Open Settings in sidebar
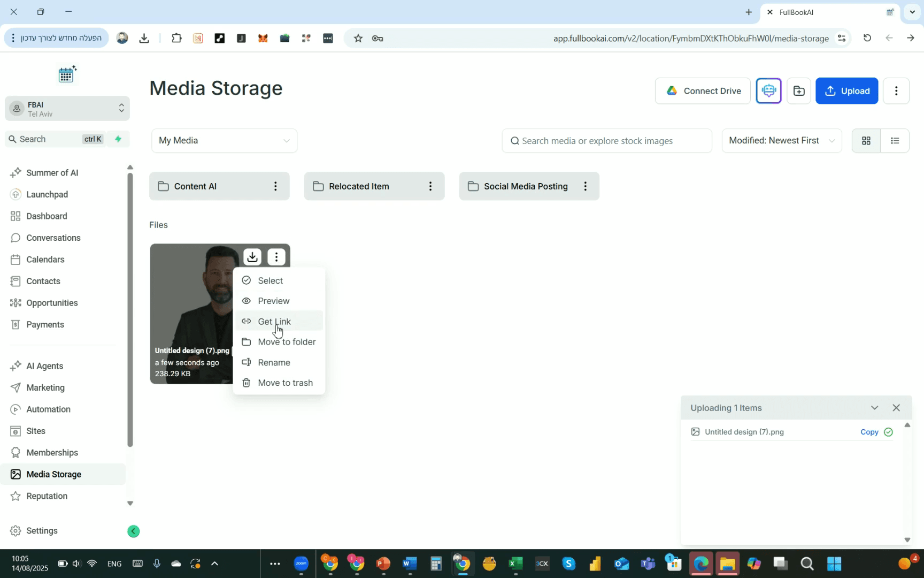This screenshot has height=578, width=924. [42, 531]
